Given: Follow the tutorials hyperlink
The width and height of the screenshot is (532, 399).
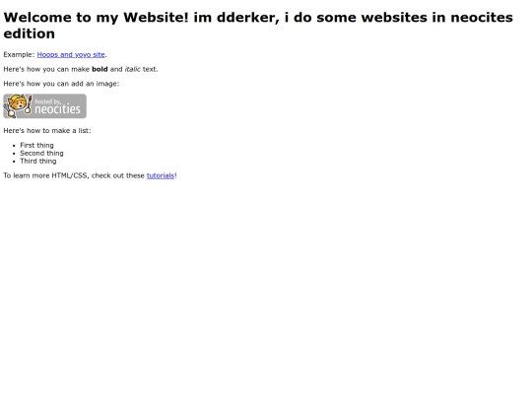Looking at the screenshot, I should 161,175.
